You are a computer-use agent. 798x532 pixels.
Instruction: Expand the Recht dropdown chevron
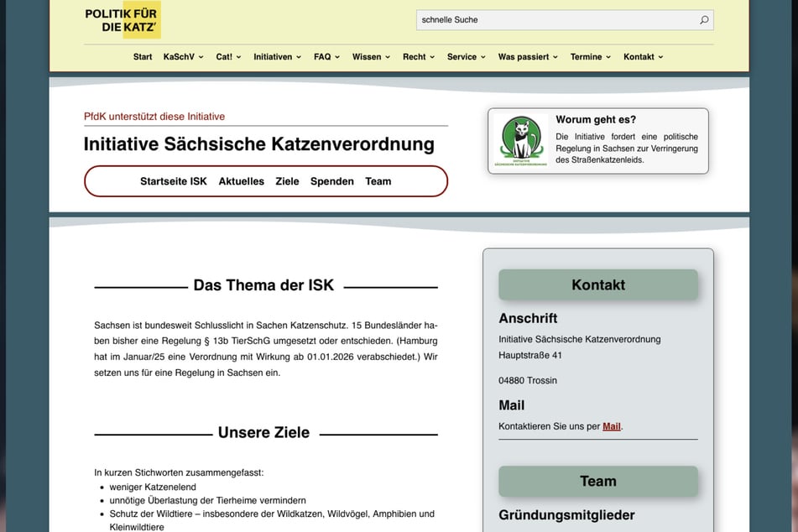coord(433,57)
